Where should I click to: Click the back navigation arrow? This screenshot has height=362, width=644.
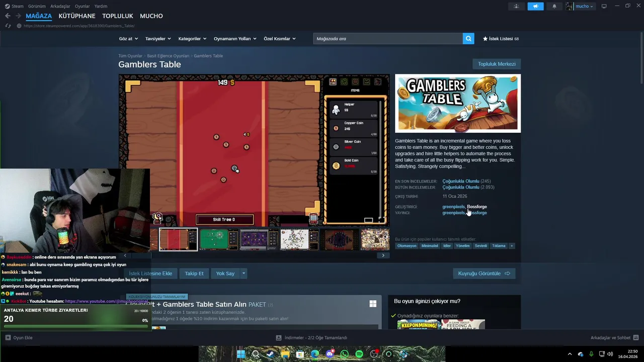coord(8,16)
